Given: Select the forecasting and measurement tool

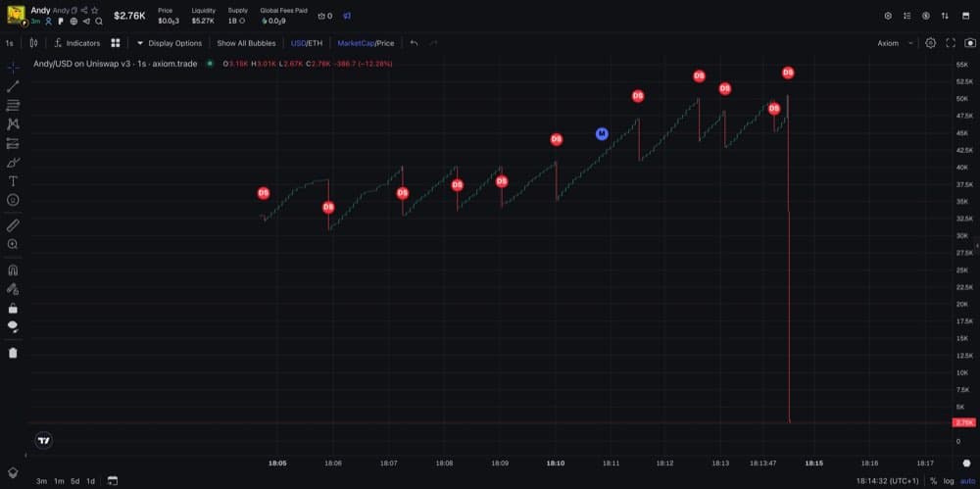Looking at the screenshot, I should point(13,143).
